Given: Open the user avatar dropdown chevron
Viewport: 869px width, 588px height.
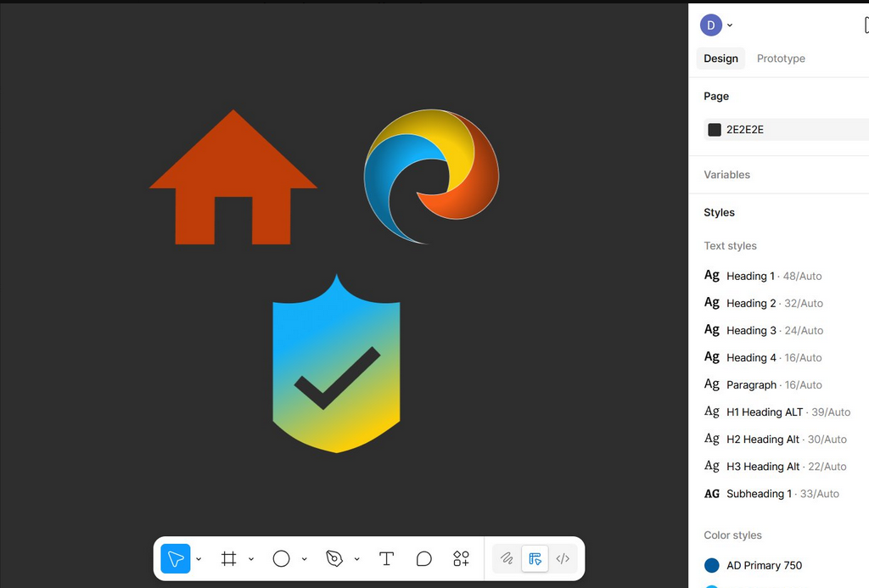Looking at the screenshot, I should tap(730, 25).
